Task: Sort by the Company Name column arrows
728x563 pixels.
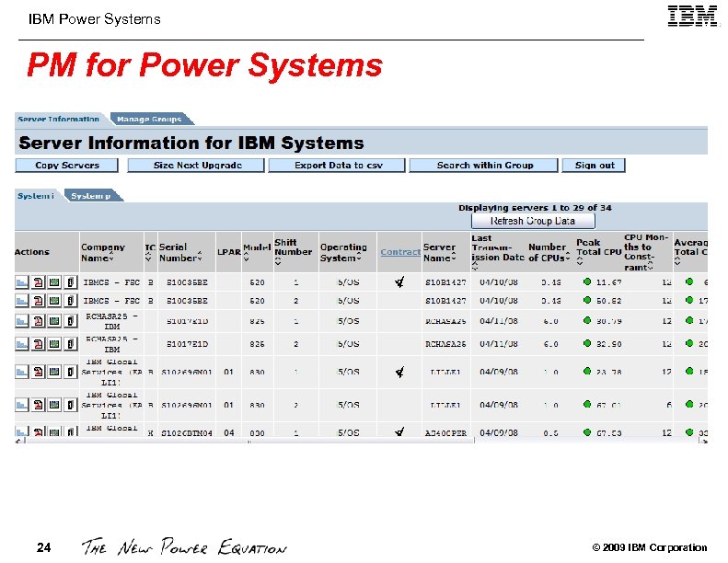Action: tap(111, 259)
